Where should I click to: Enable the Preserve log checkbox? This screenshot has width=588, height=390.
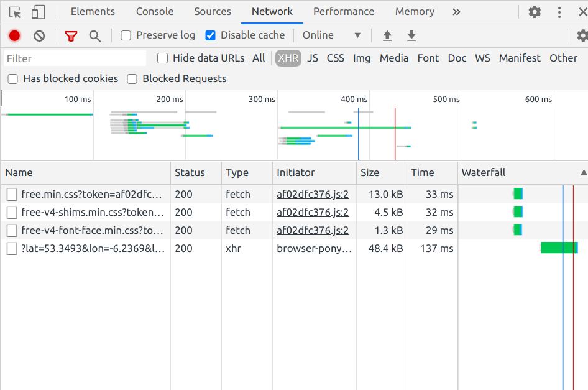[x=126, y=35]
